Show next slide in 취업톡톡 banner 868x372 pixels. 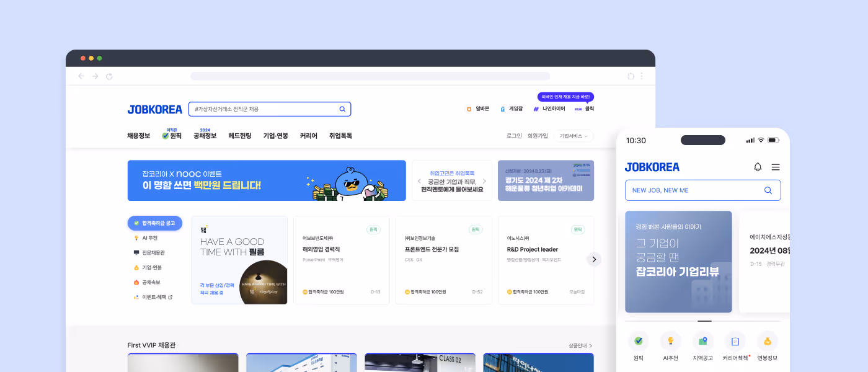[484, 181]
